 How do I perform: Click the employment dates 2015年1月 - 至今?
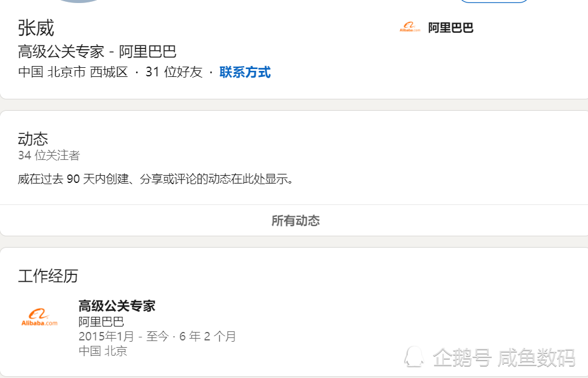[124, 336]
